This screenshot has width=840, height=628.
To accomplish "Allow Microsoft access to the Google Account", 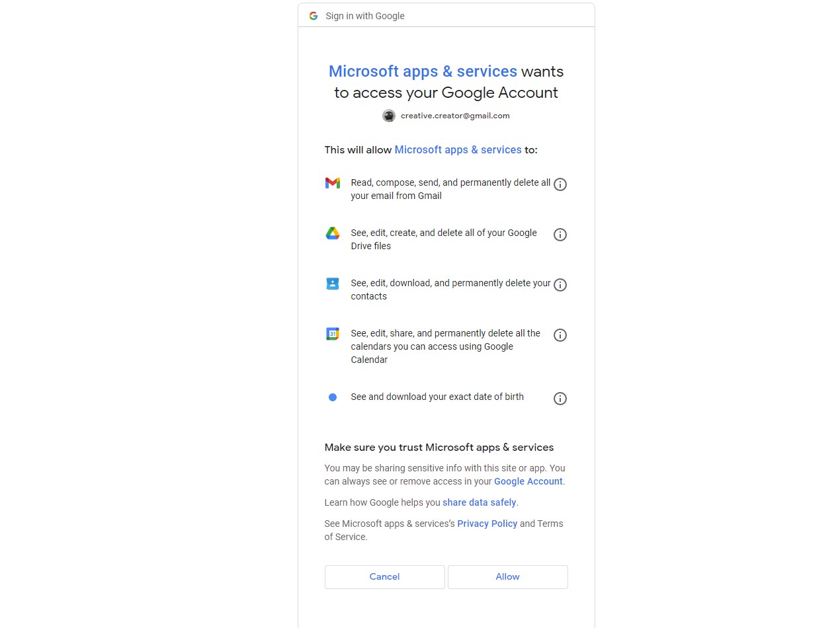I will tap(508, 577).
